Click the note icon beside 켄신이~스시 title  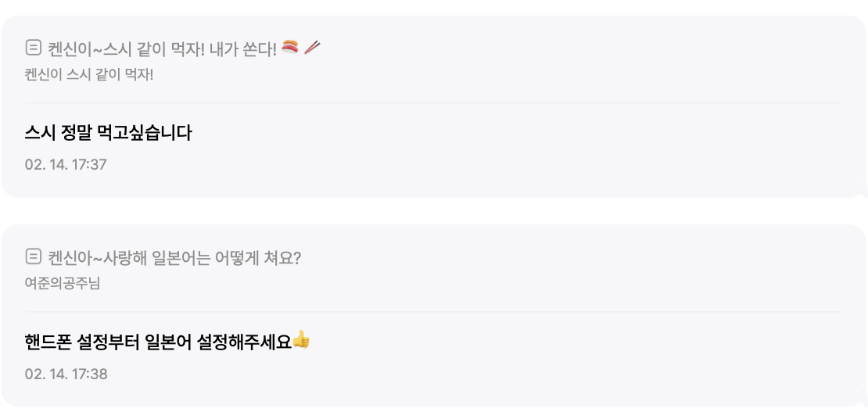tap(33, 48)
